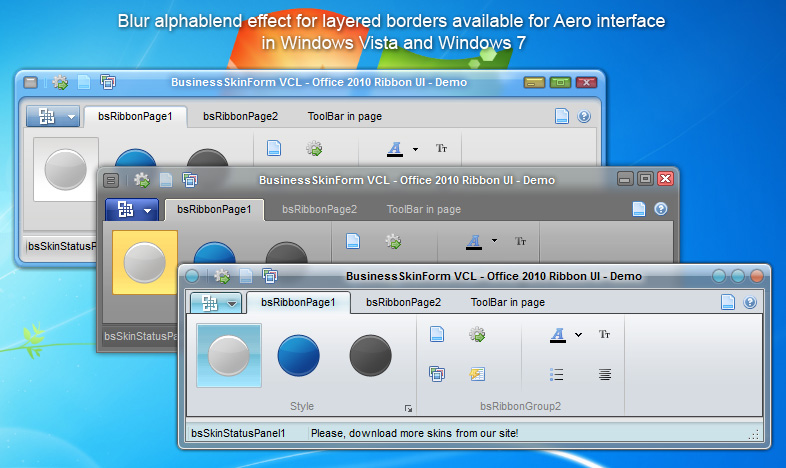Viewport: 786px width, 468px height.
Task: Click help icon in back window tab bar
Action: point(583,116)
